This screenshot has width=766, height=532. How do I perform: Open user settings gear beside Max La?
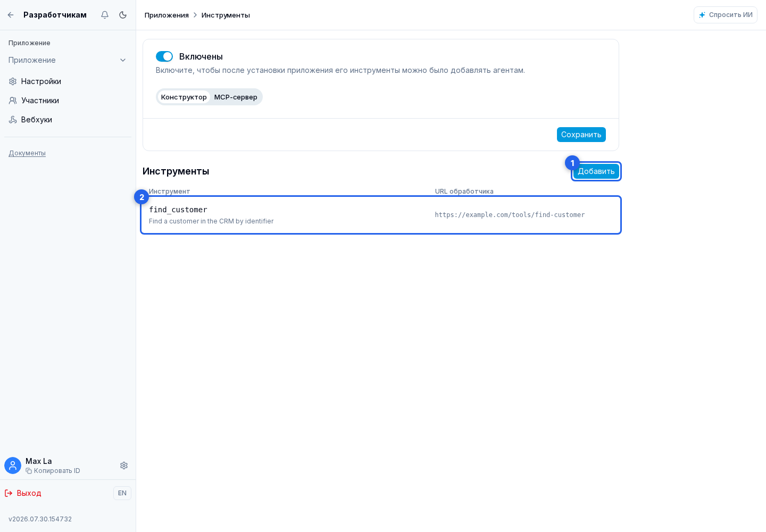click(x=124, y=465)
